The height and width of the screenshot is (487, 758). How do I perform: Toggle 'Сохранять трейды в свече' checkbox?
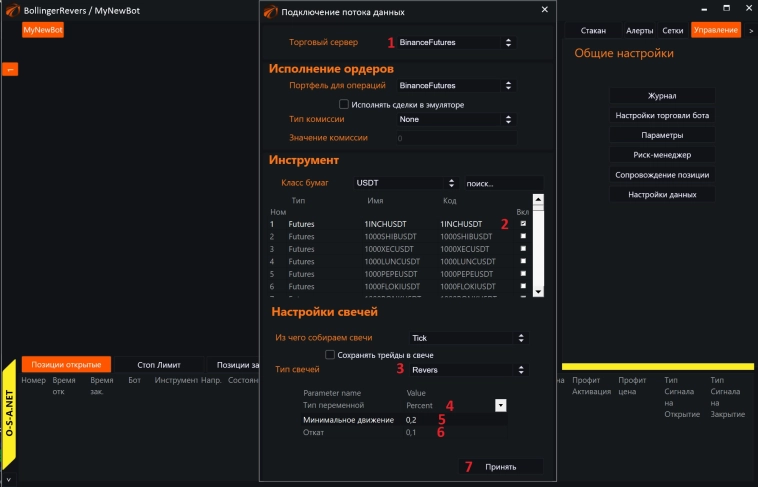(x=330, y=354)
